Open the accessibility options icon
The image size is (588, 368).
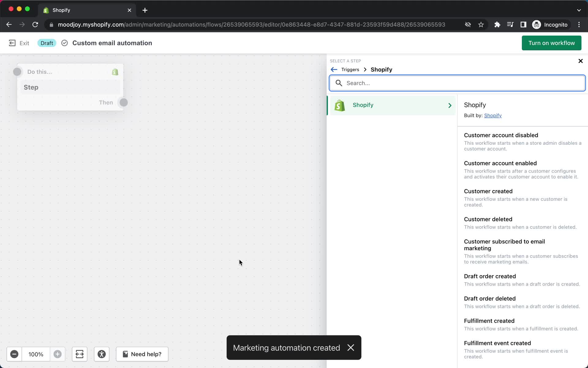pyautogui.click(x=102, y=354)
